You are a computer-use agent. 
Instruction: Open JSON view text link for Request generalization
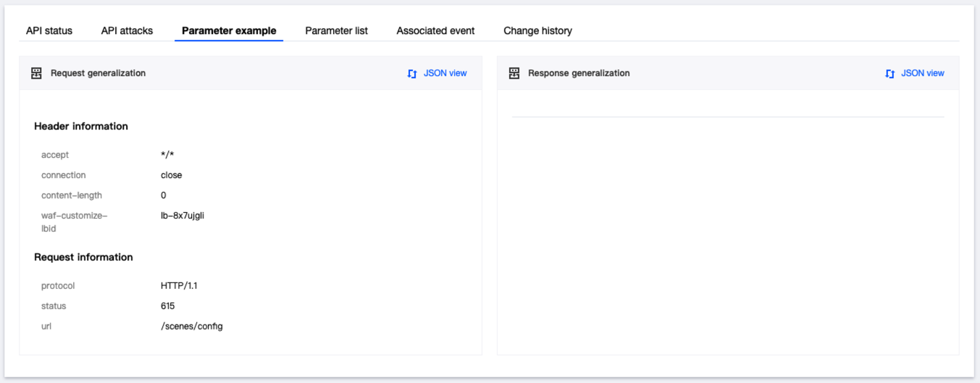445,73
